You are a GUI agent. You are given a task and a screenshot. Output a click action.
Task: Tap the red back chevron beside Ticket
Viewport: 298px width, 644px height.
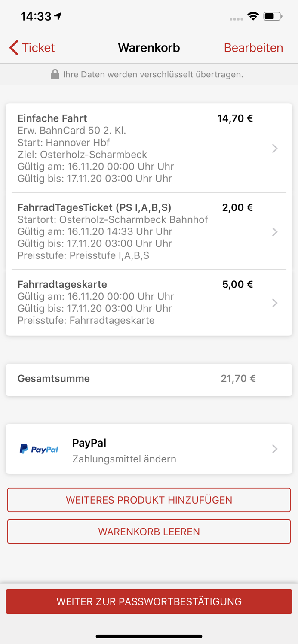[13, 48]
